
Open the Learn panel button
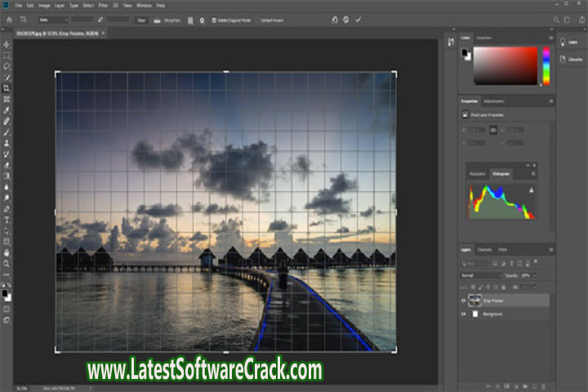[x=570, y=42]
